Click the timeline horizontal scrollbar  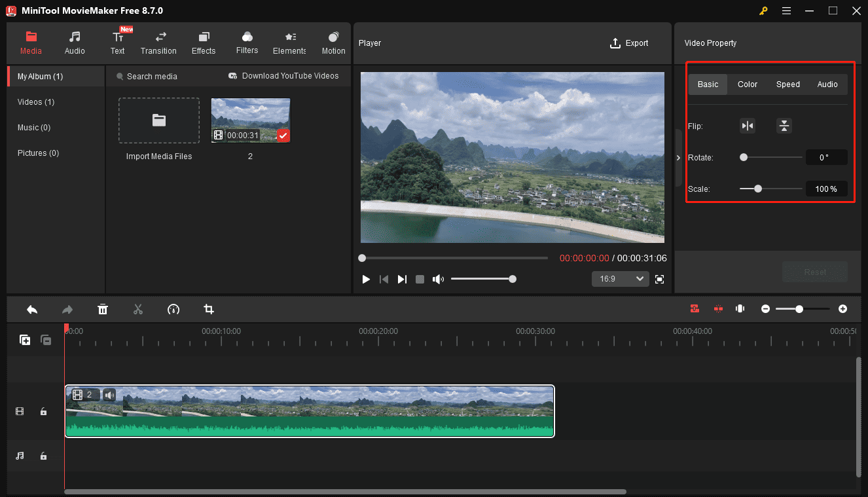(x=345, y=492)
